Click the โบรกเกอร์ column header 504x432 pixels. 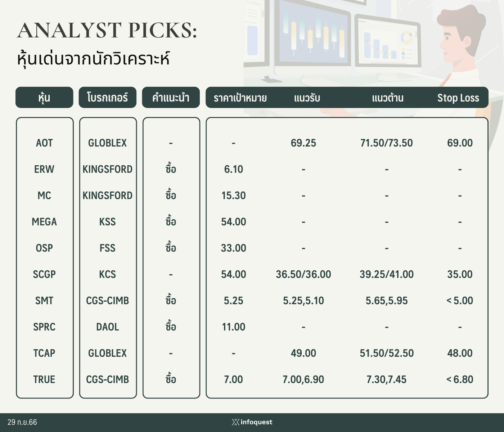pos(108,97)
